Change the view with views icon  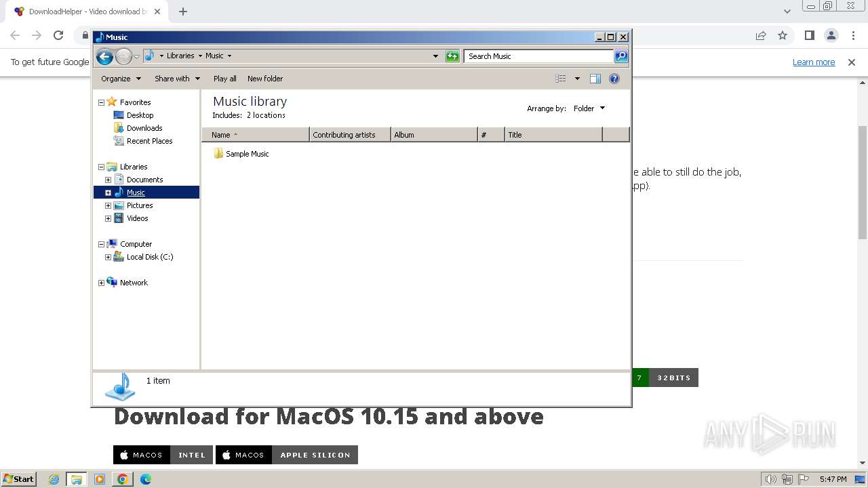point(561,79)
